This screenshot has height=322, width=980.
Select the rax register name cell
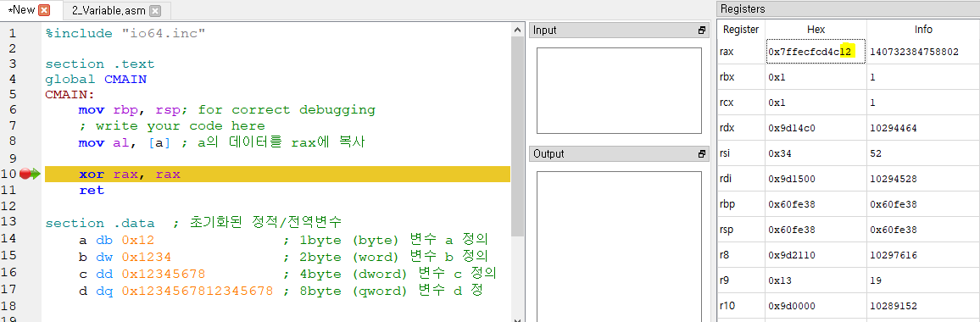click(741, 52)
